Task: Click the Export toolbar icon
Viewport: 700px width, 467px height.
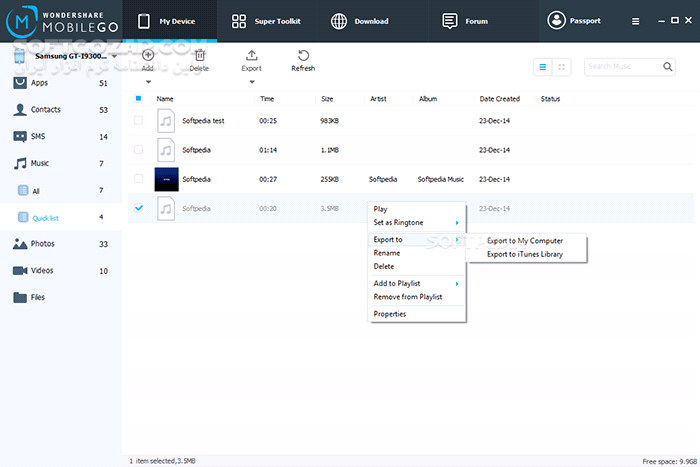Action: (x=251, y=56)
